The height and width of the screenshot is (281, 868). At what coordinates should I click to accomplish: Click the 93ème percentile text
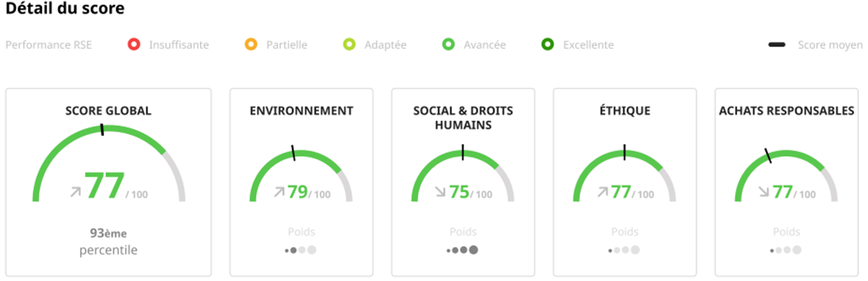point(108,241)
